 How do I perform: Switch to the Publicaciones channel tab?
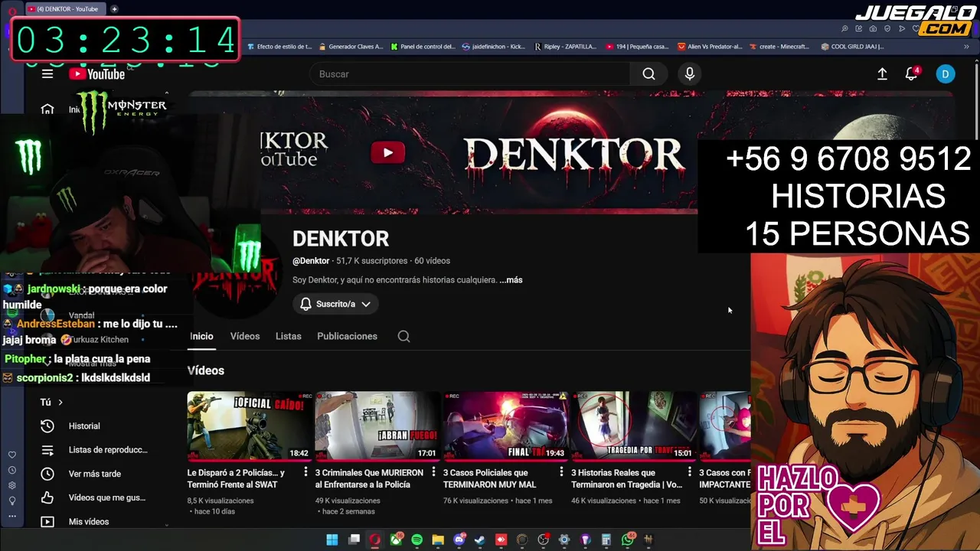[x=347, y=336]
